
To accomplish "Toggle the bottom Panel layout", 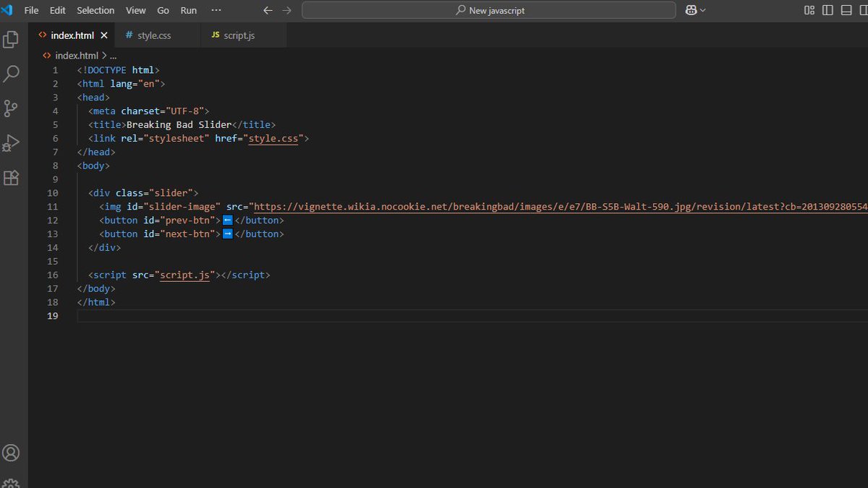I will 846,10.
